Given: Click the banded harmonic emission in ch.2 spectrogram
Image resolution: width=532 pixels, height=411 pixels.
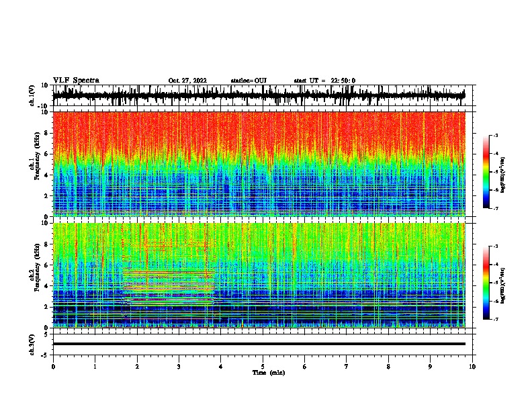Looking at the screenshot, I should pyautogui.click(x=169, y=287).
